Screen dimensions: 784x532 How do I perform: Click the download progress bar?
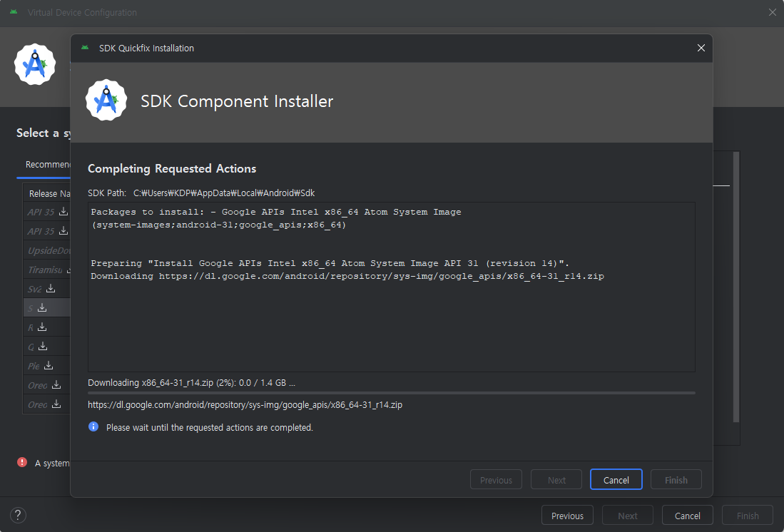(392, 393)
